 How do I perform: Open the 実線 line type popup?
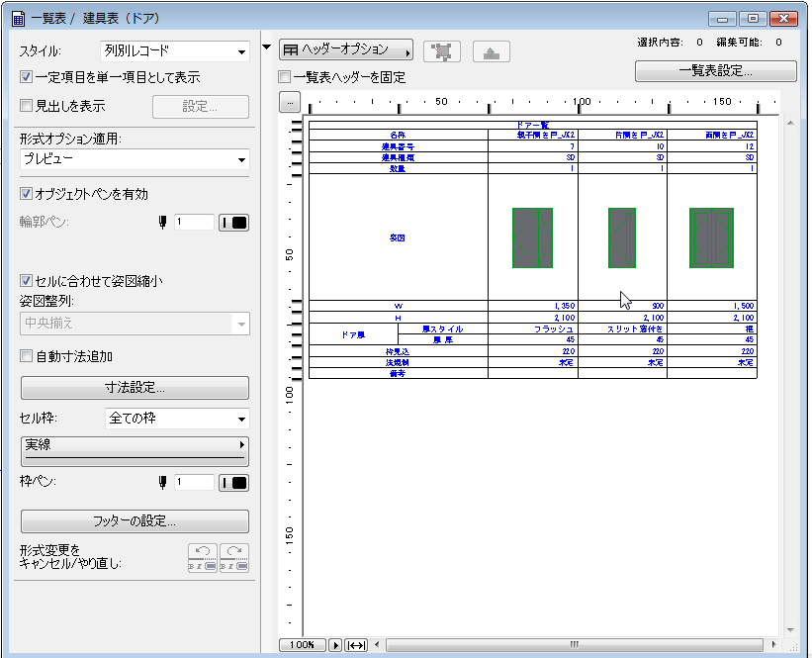pos(135,451)
